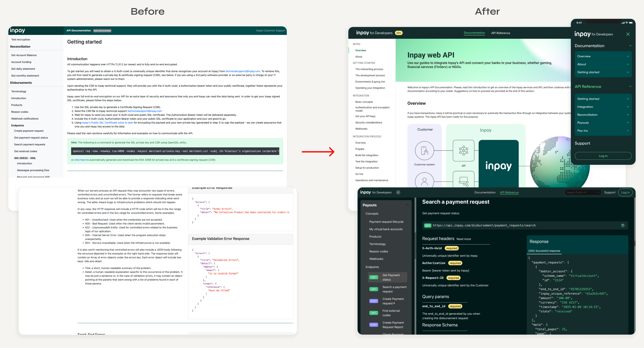Click the openssl command code block
Image resolution: width=644 pixels, height=348 pixels.
[175, 151]
